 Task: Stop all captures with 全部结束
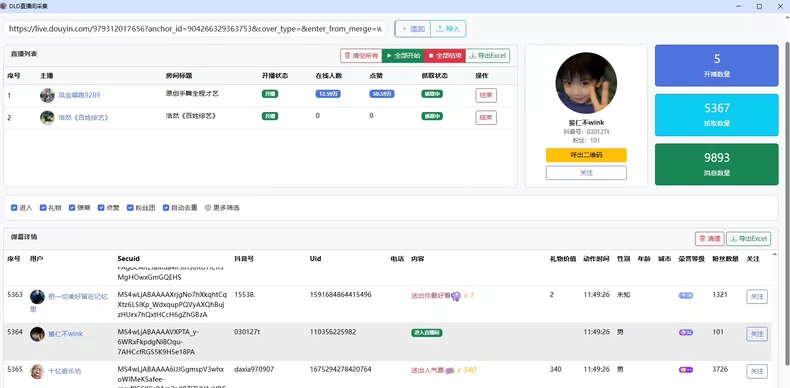(445, 56)
